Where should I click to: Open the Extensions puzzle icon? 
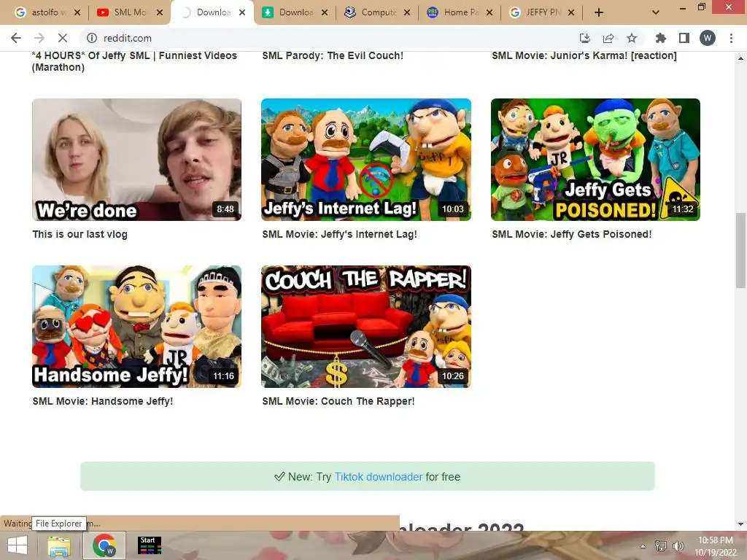[661, 38]
